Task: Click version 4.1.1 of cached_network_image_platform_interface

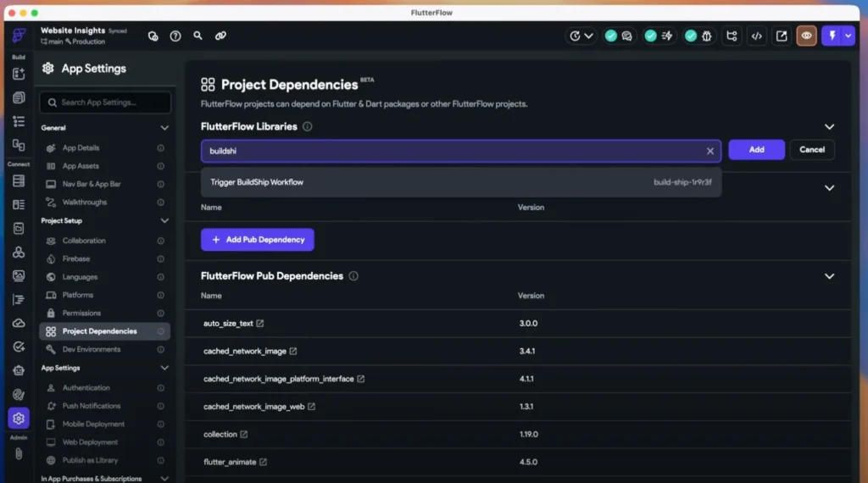Action: 526,379
